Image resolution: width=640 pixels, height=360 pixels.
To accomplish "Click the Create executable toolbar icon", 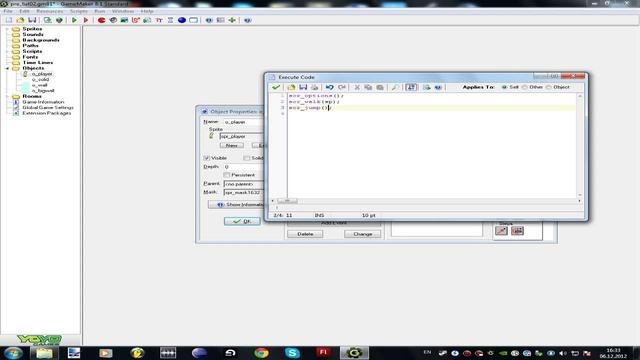I will (48, 20).
